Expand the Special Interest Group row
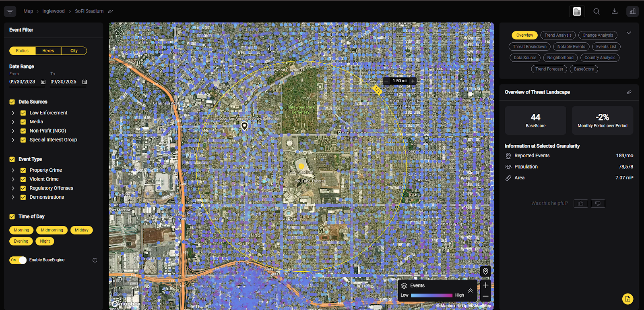Image resolution: width=644 pixels, height=310 pixels. pos(13,140)
